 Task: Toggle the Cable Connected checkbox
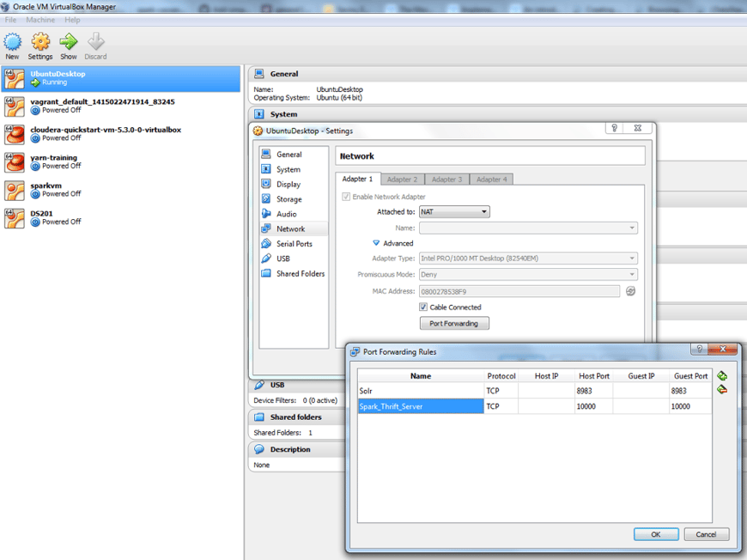pos(423,307)
